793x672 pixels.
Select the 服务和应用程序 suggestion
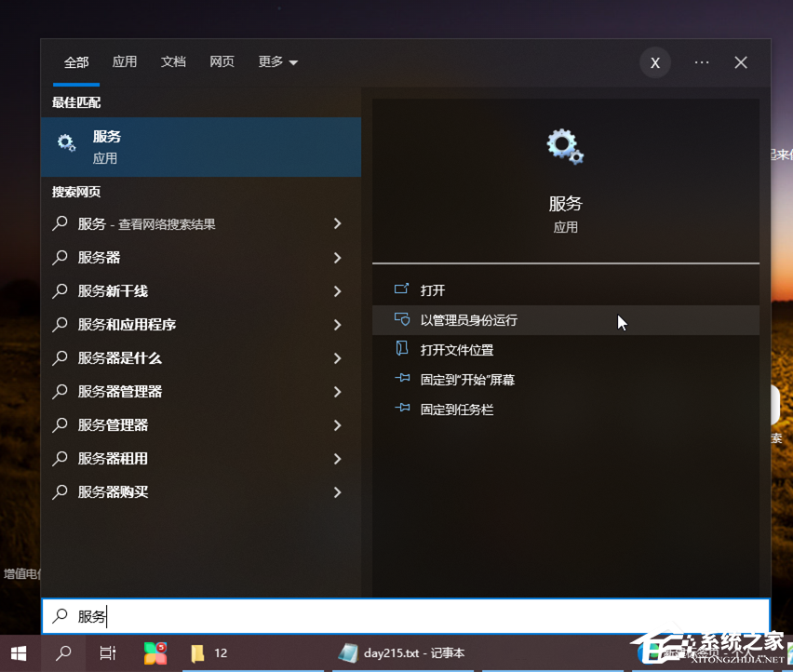pos(201,324)
